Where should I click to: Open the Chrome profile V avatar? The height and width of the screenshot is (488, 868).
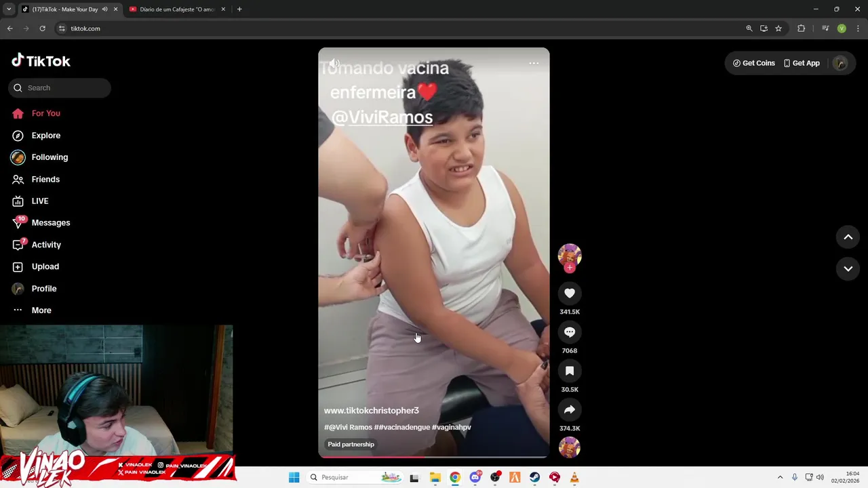click(x=842, y=28)
